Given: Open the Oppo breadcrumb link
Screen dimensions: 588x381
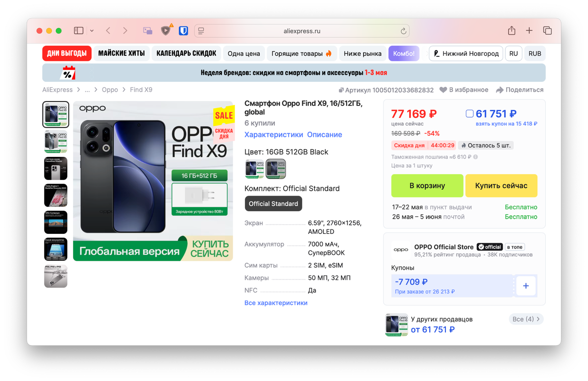Looking at the screenshot, I should (x=110, y=90).
